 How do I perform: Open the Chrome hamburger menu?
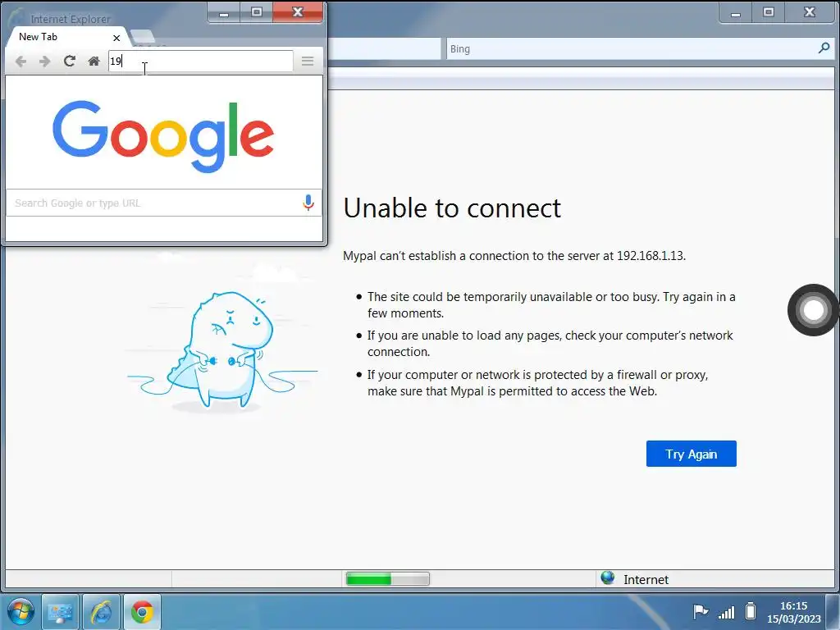click(x=308, y=61)
